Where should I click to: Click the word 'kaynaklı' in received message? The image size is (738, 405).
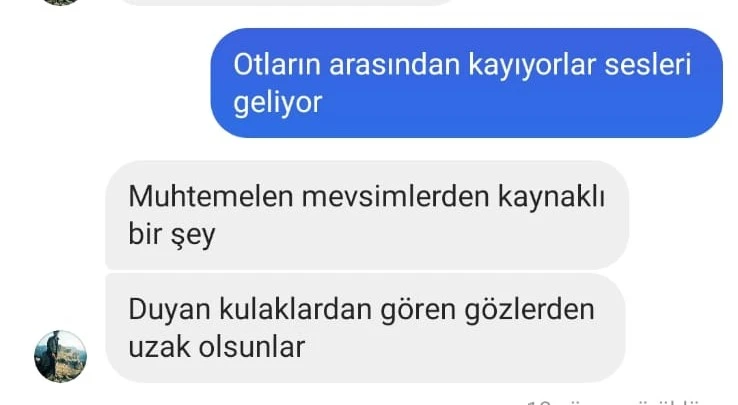[551, 197]
